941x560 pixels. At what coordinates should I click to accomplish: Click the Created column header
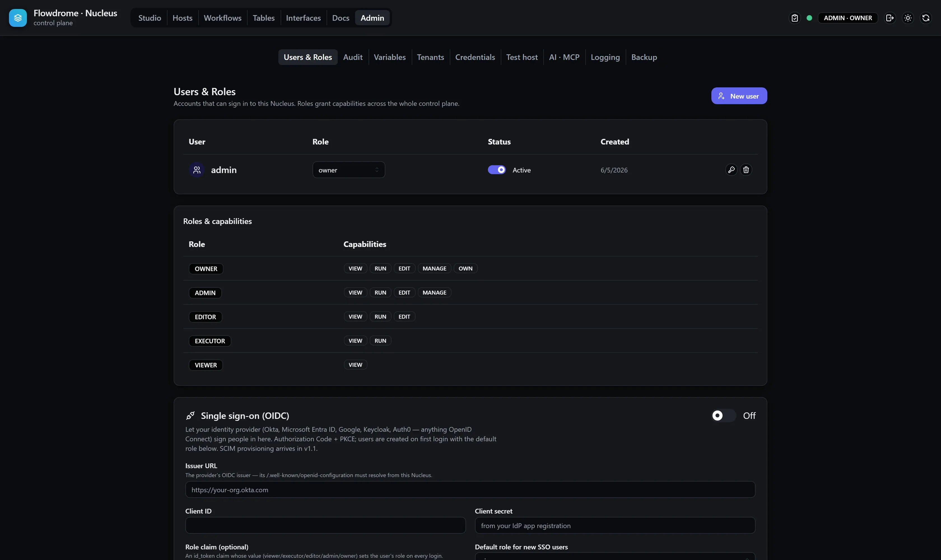point(614,142)
